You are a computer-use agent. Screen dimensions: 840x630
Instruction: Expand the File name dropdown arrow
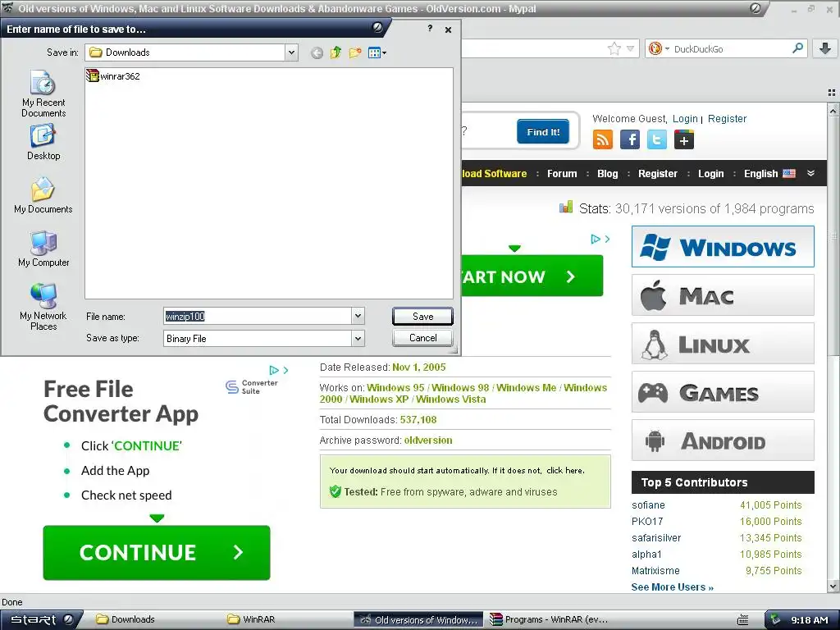click(x=358, y=316)
